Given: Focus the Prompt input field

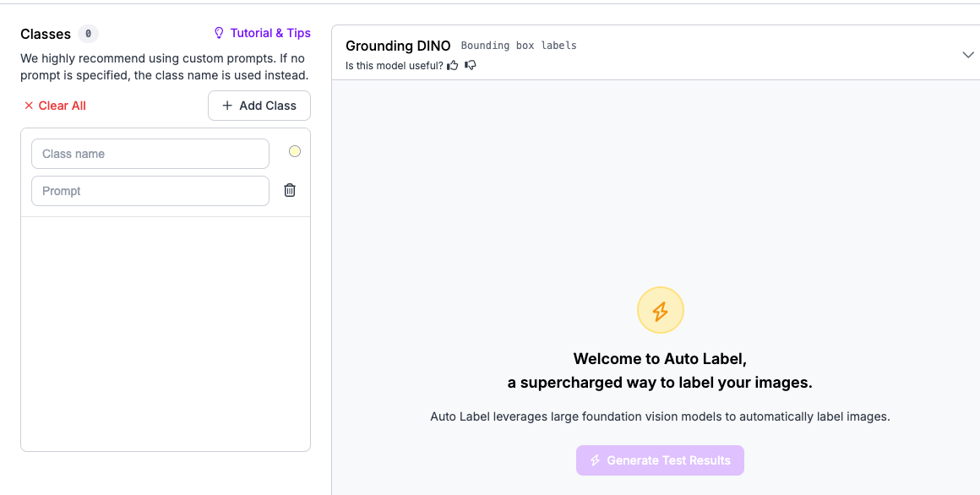Looking at the screenshot, I should (x=150, y=191).
